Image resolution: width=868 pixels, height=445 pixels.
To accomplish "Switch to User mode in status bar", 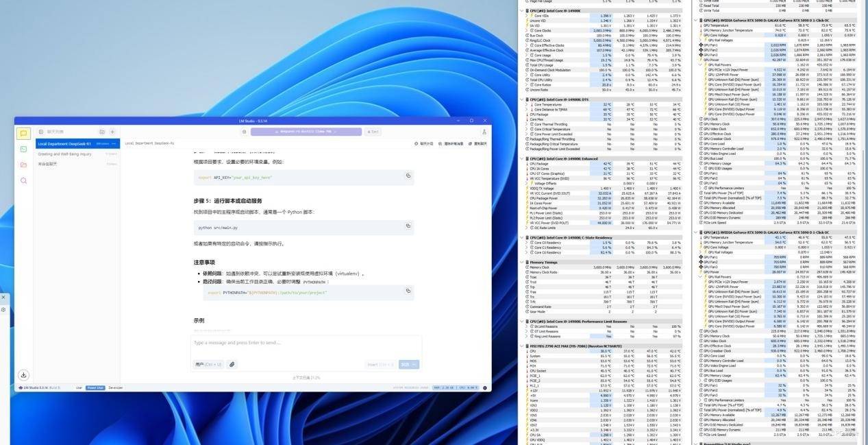I will click(79, 387).
